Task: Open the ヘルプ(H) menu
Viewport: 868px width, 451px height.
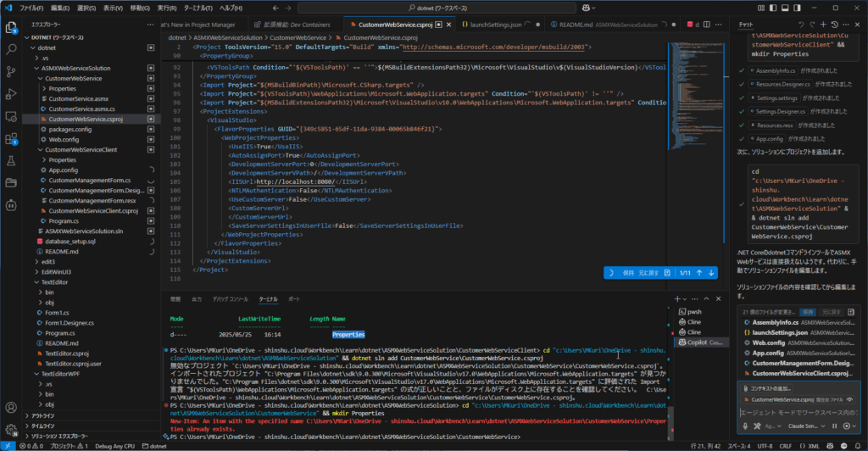Action: pos(231,8)
